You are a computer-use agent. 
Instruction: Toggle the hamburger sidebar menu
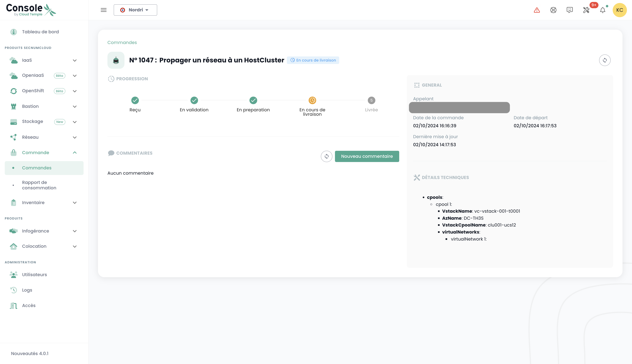tap(103, 10)
